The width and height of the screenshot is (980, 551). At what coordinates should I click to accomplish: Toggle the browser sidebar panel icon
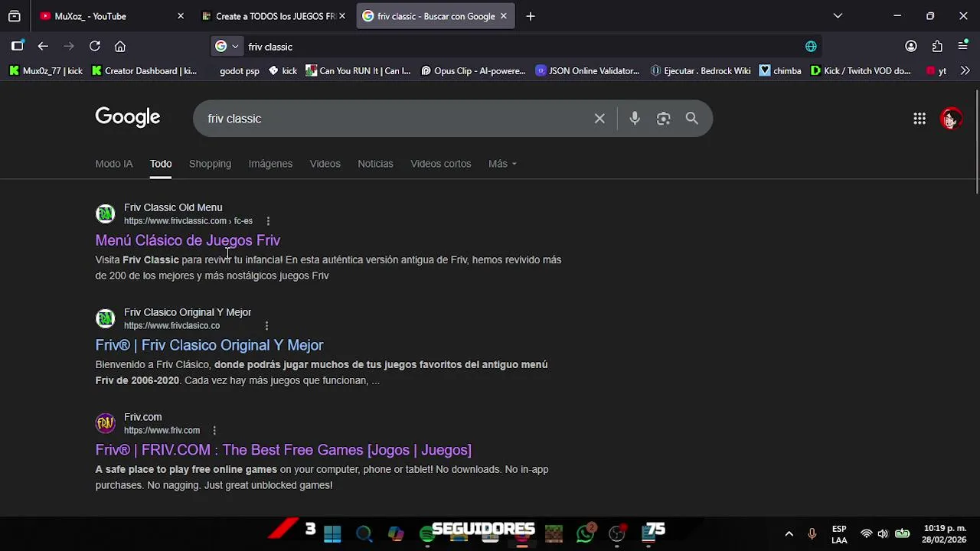18,46
